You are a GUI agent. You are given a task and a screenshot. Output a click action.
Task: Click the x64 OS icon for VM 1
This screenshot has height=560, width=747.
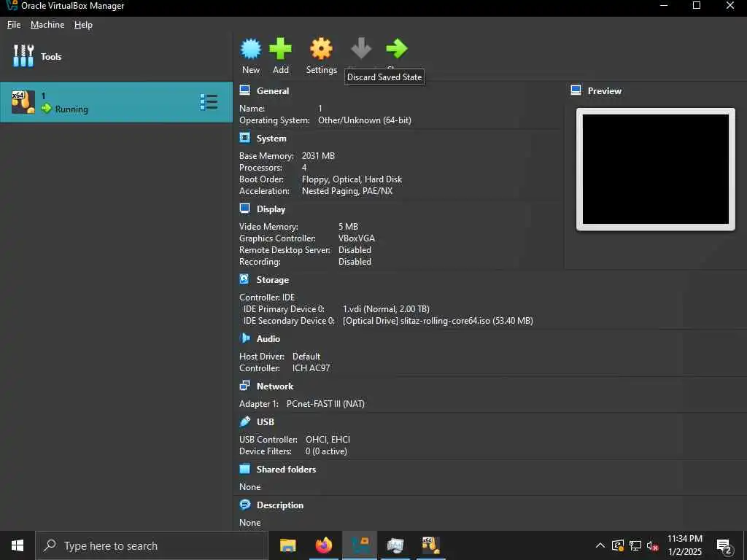coord(23,102)
